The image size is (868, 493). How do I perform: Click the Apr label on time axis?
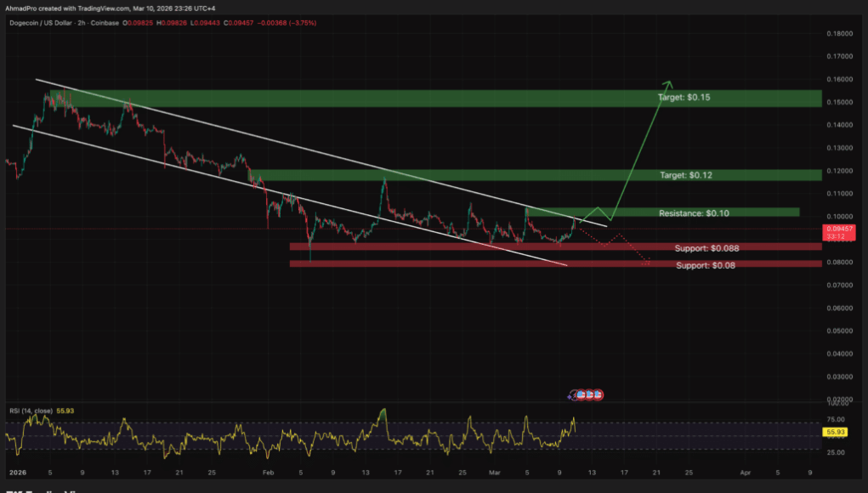(745, 470)
